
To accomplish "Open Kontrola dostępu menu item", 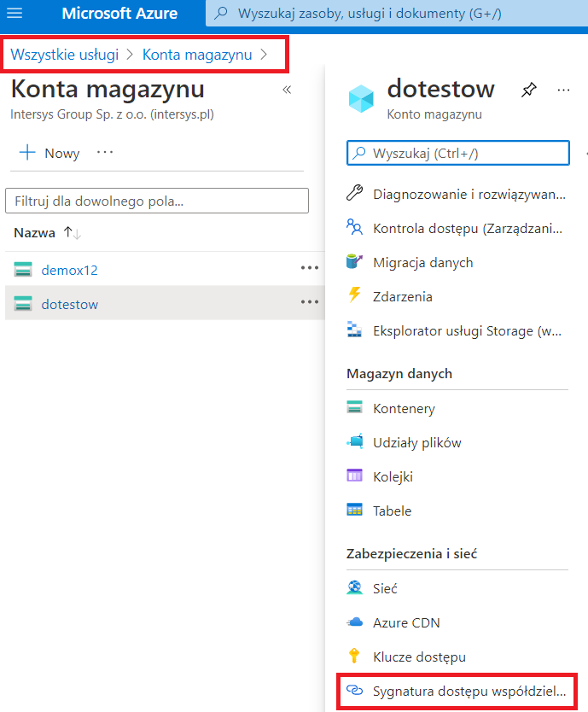I will (468, 229).
